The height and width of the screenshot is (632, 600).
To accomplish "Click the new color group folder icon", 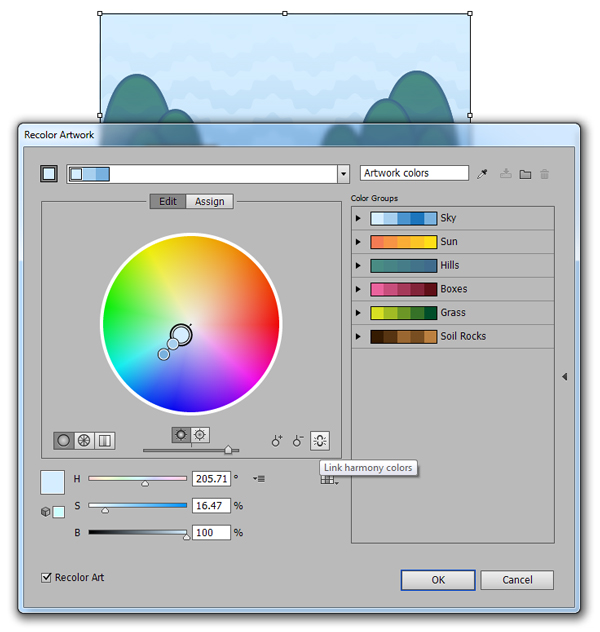I will click(525, 174).
